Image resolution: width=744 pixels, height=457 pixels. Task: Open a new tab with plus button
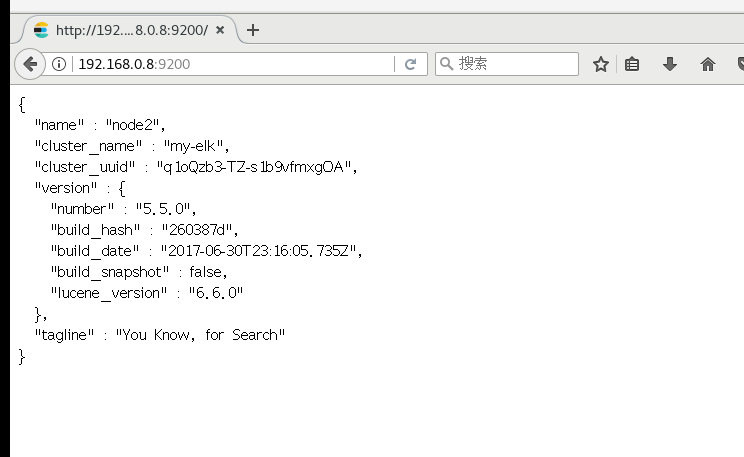click(253, 29)
